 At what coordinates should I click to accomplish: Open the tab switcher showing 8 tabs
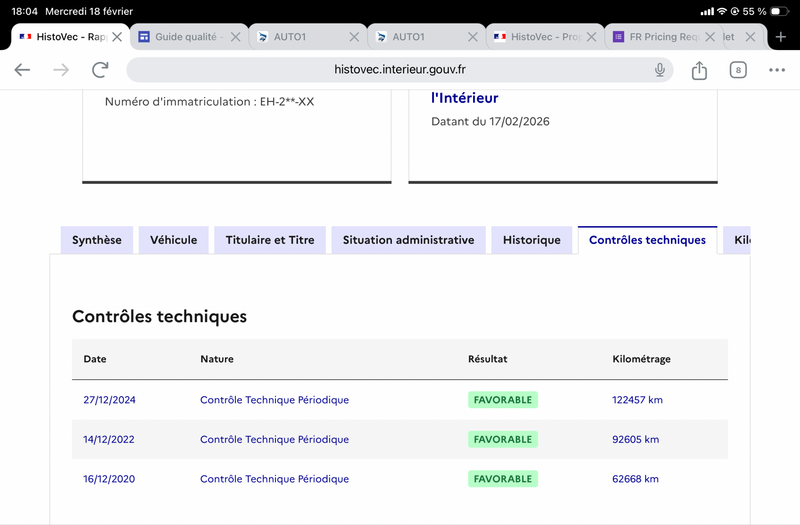(738, 70)
